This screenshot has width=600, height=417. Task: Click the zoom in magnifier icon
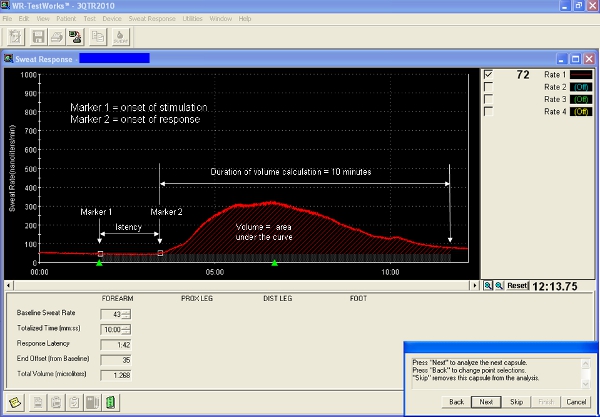pyautogui.click(x=488, y=285)
